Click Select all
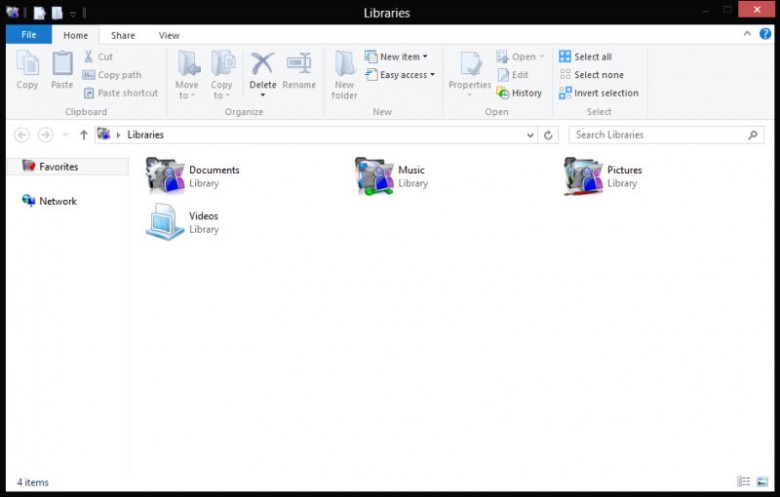 (585, 56)
